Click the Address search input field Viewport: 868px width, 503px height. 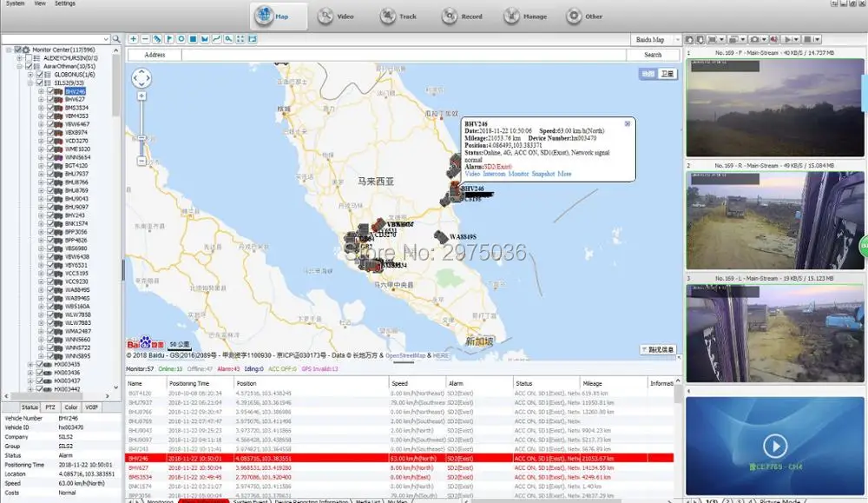[404, 55]
